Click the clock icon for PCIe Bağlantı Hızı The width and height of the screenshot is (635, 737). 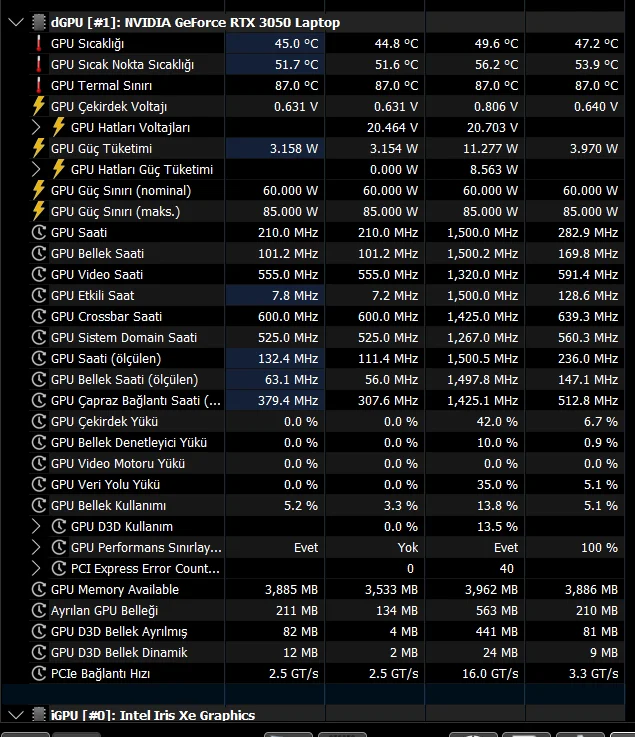click(39, 674)
